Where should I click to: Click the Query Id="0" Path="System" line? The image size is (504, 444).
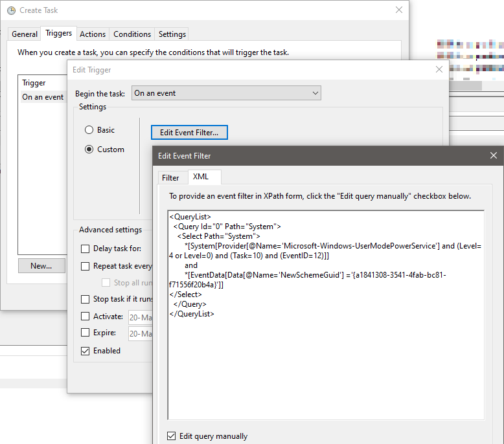(x=227, y=227)
